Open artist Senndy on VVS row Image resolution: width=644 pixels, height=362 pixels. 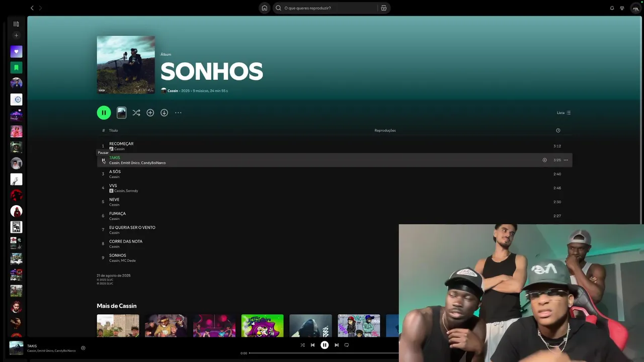pyautogui.click(x=132, y=191)
